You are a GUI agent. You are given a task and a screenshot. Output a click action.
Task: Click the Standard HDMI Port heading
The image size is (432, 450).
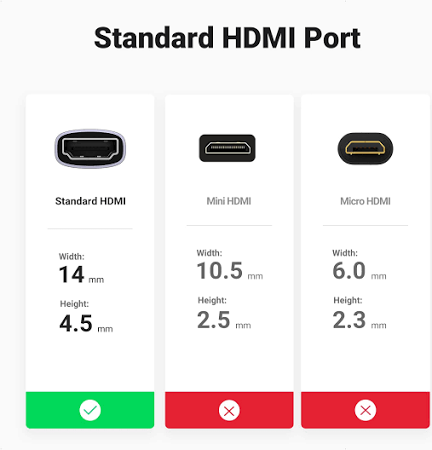[x=227, y=38]
